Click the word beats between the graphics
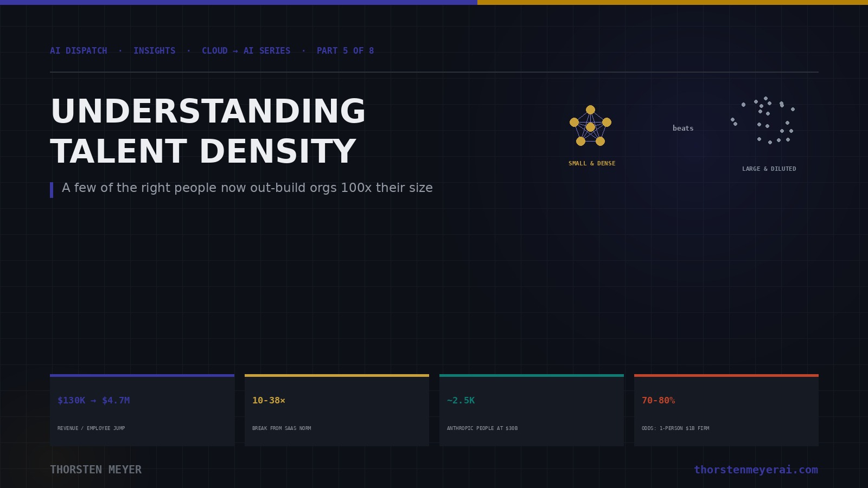 tap(683, 129)
